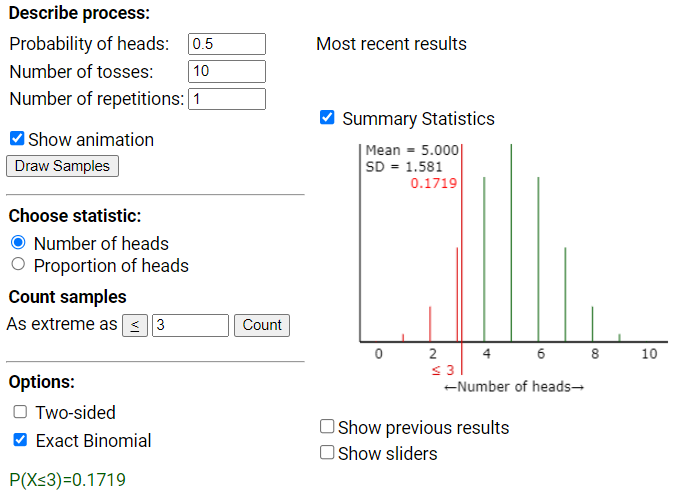Screen dimensions: 679x491
Task: Uncheck the Show animation checkbox
Action: coord(17,139)
